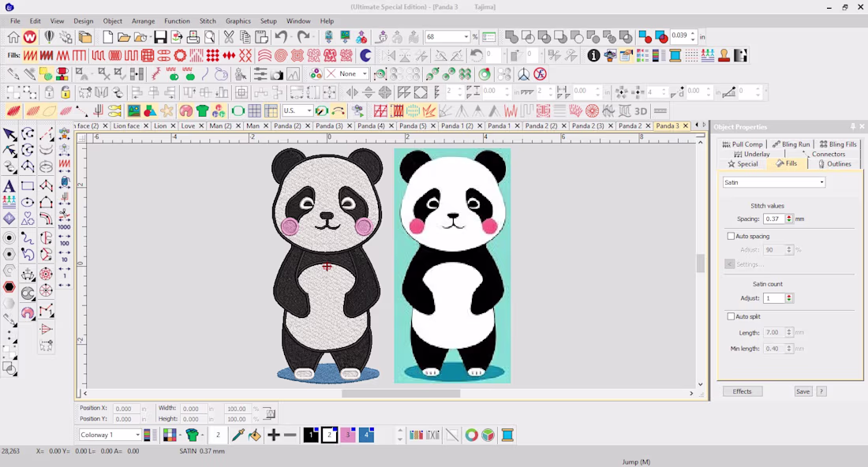Image resolution: width=868 pixels, height=467 pixels.
Task: Remove a color with the minus icon
Action: pos(290,435)
